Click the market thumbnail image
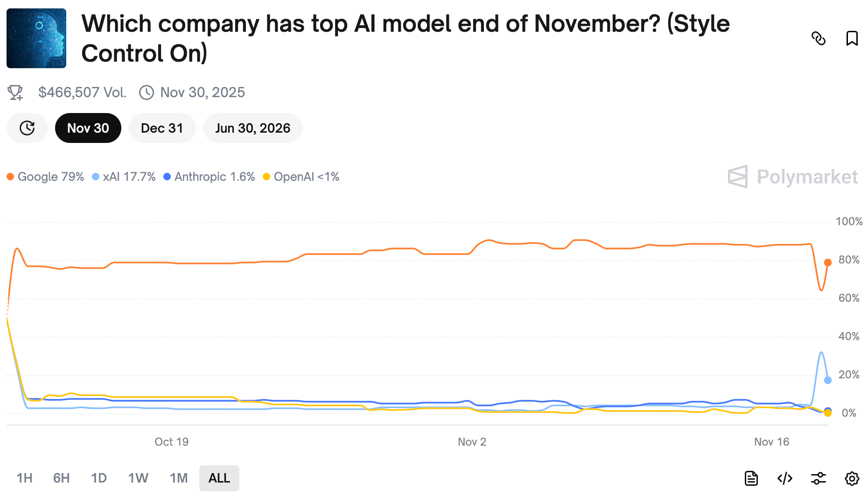The image size is (868, 497). 36,38
